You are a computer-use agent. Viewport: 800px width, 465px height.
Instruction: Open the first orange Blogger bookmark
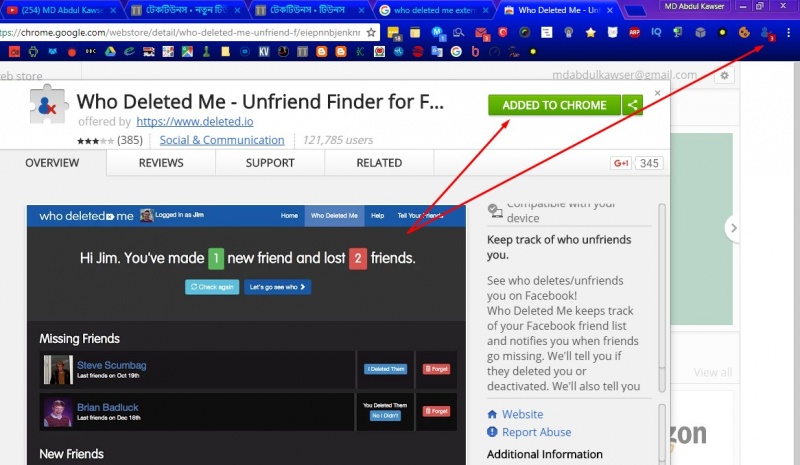[321, 51]
